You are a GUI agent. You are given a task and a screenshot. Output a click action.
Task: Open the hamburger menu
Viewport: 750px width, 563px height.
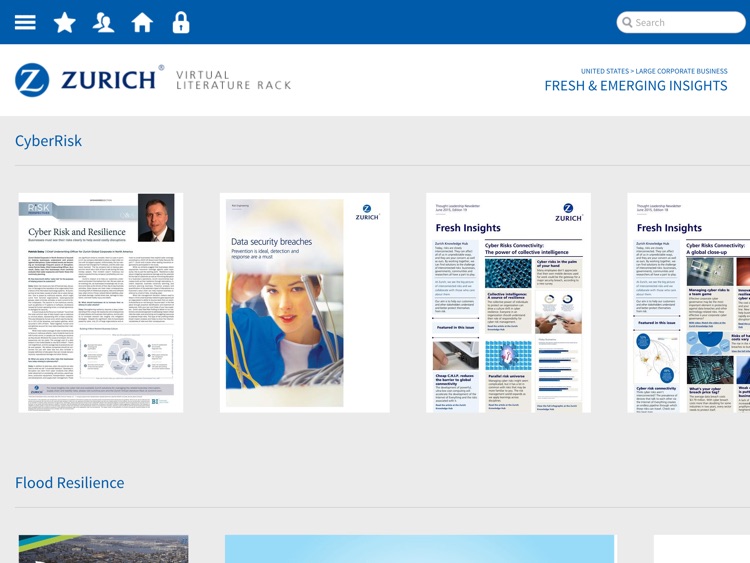(x=25, y=22)
